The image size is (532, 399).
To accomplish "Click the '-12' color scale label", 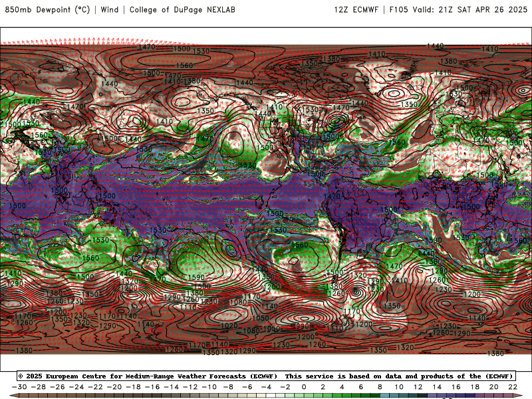I will tap(190, 387).
